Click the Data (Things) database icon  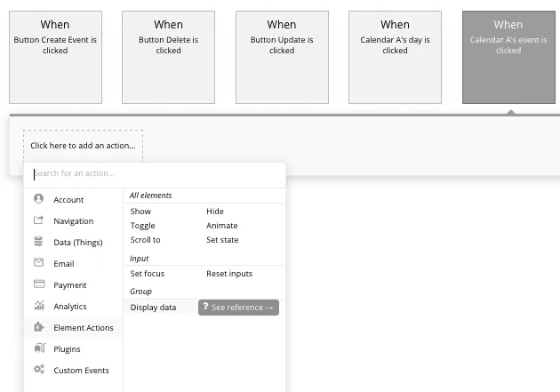pos(38,242)
